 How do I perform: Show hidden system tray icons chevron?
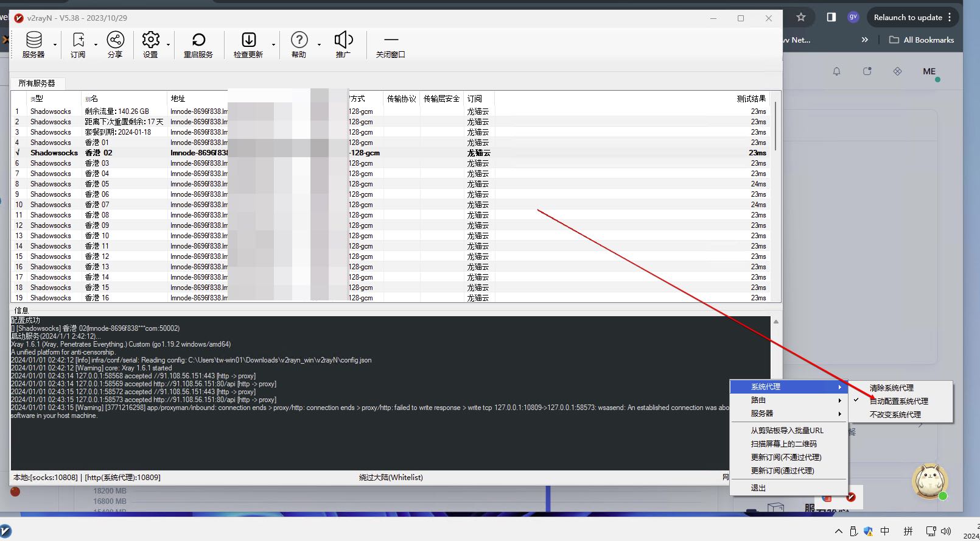838,531
